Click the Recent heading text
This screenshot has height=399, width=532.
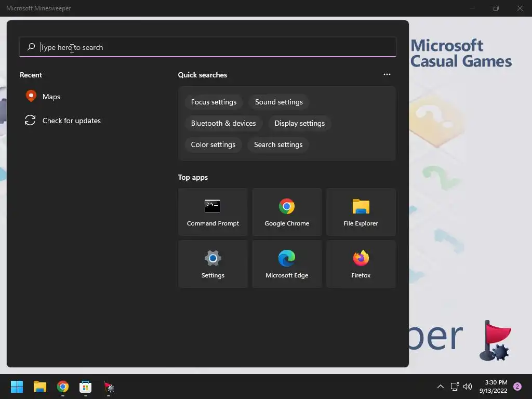31,75
